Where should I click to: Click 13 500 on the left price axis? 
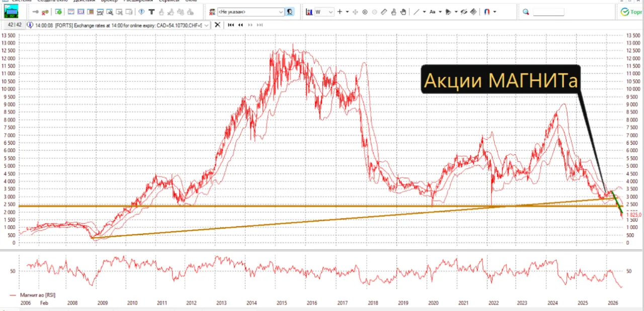coord(8,35)
